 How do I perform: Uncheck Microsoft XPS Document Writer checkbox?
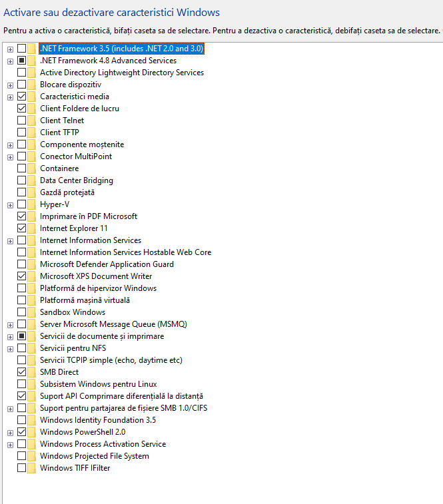(x=21, y=276)
